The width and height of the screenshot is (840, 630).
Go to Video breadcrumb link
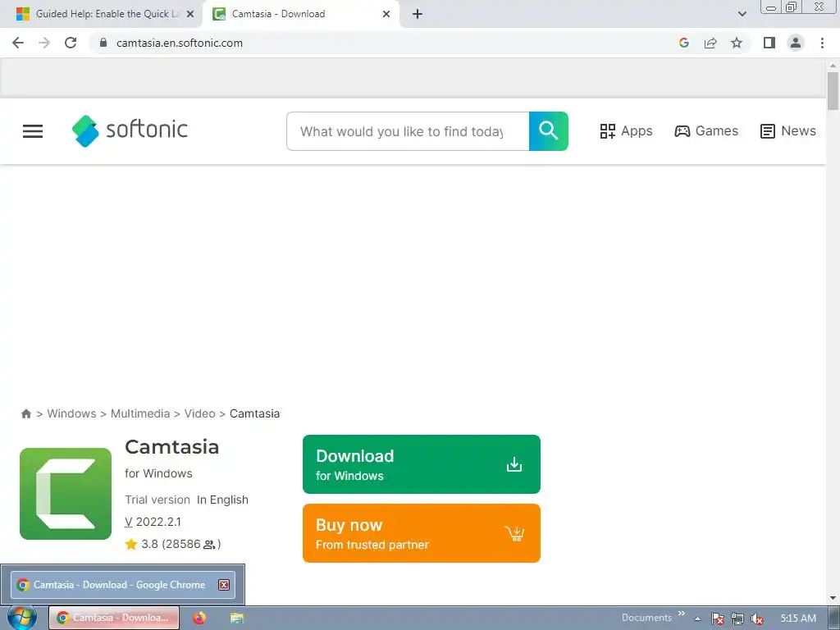[200, 413]
